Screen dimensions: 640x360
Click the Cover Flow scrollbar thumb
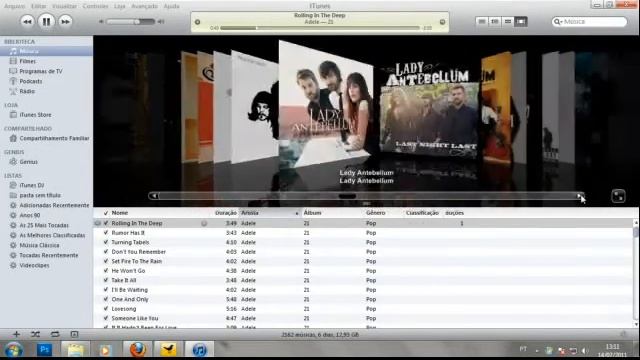(347, 196)
